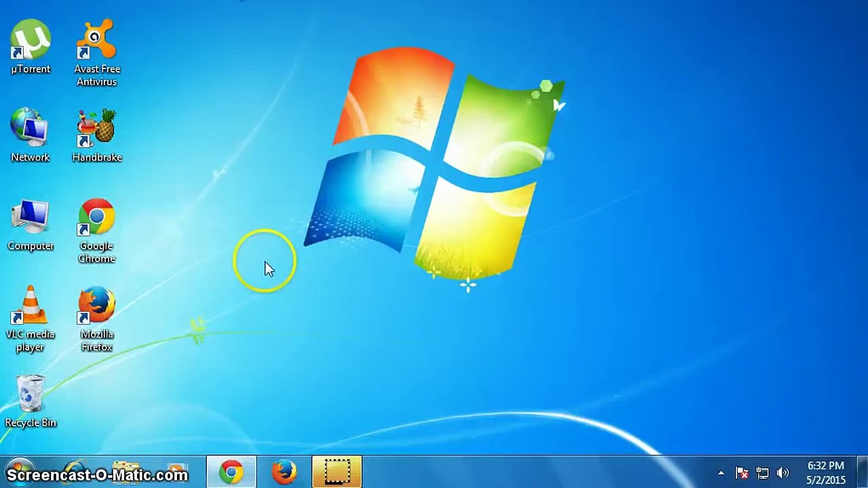
Task: Show hidden system tray icons
Action: [x=721, y=472]
